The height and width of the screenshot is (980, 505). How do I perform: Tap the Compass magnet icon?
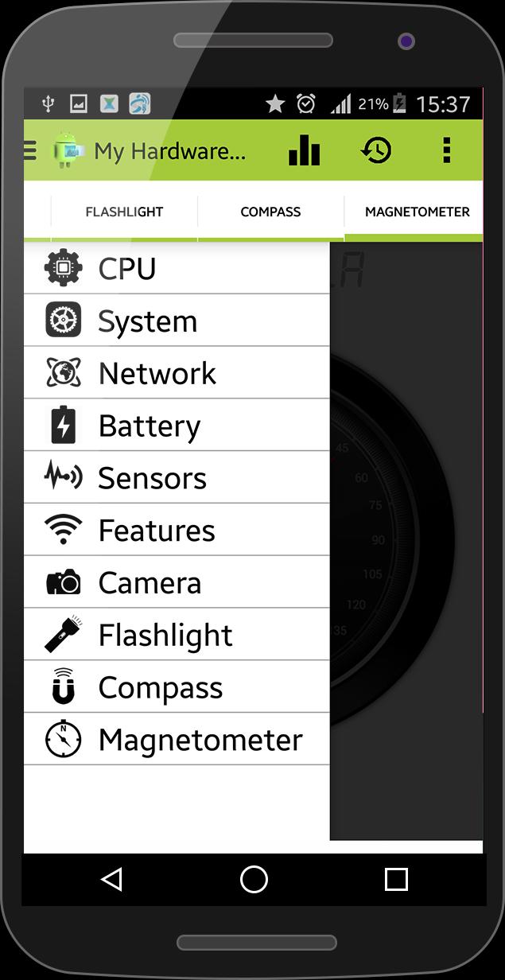pyautogui.click(x=64, y=686)
